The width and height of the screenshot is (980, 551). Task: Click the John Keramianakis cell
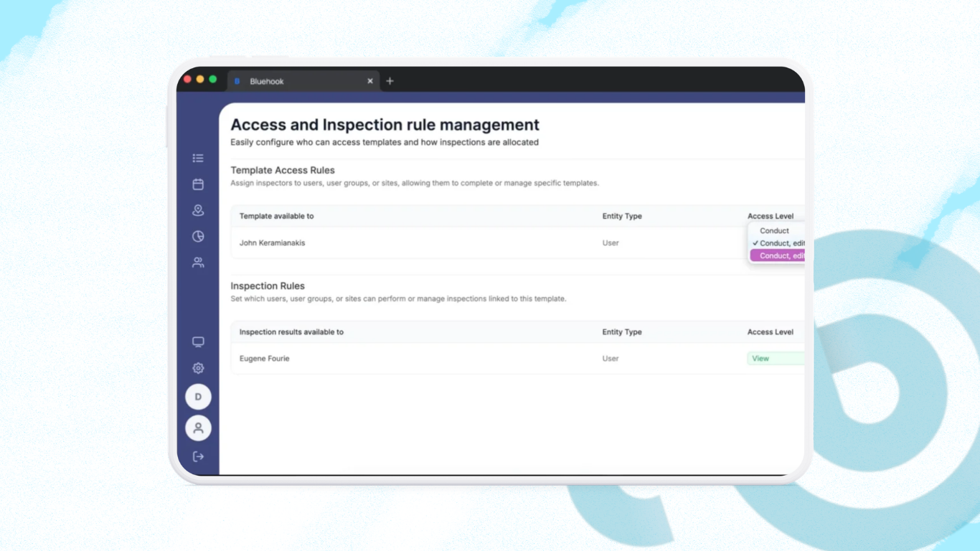(x=272, y=243)
